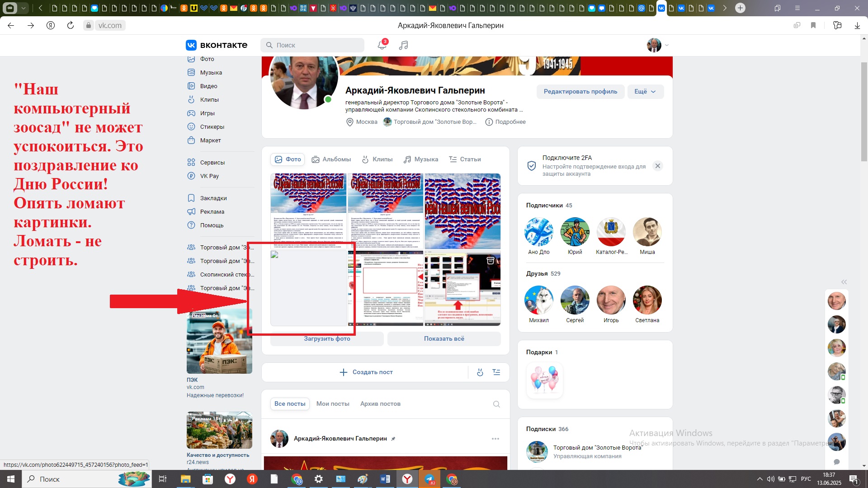Expand Подробнее profile information
Screen dimensions: 868x488
tap(505, 122)
